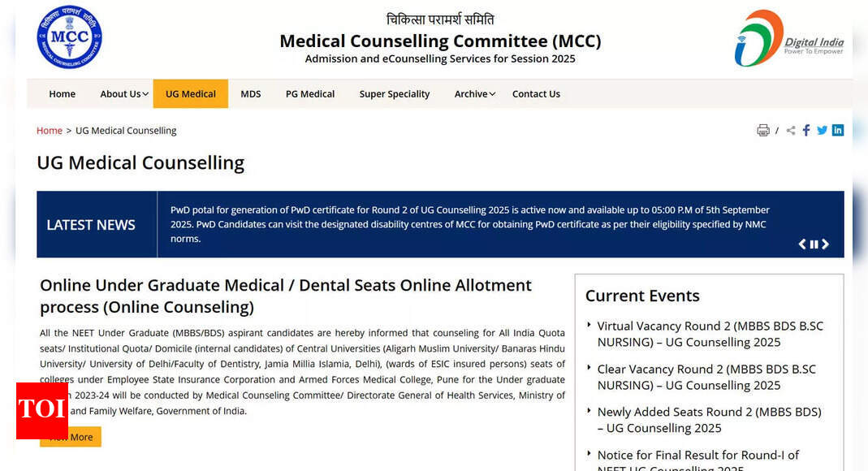This screenshot has height=471, width=868.
Task: Open the Clear Vacancy Round 2 link
Action: 706,377
